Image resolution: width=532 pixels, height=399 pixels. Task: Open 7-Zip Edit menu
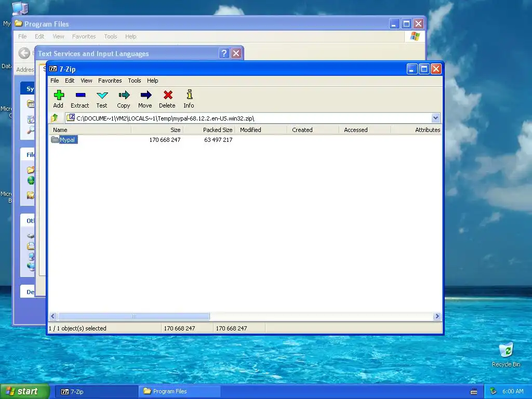coord(70,81)
